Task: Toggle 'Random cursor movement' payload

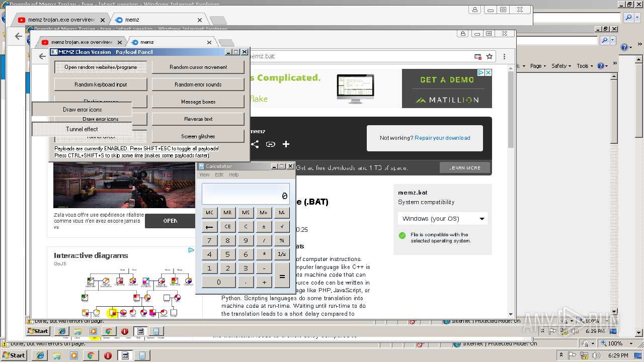Action: [198, 67]
